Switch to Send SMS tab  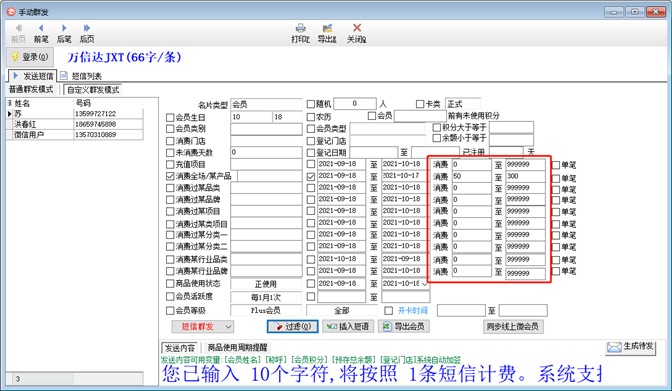[x=33, y=76]
